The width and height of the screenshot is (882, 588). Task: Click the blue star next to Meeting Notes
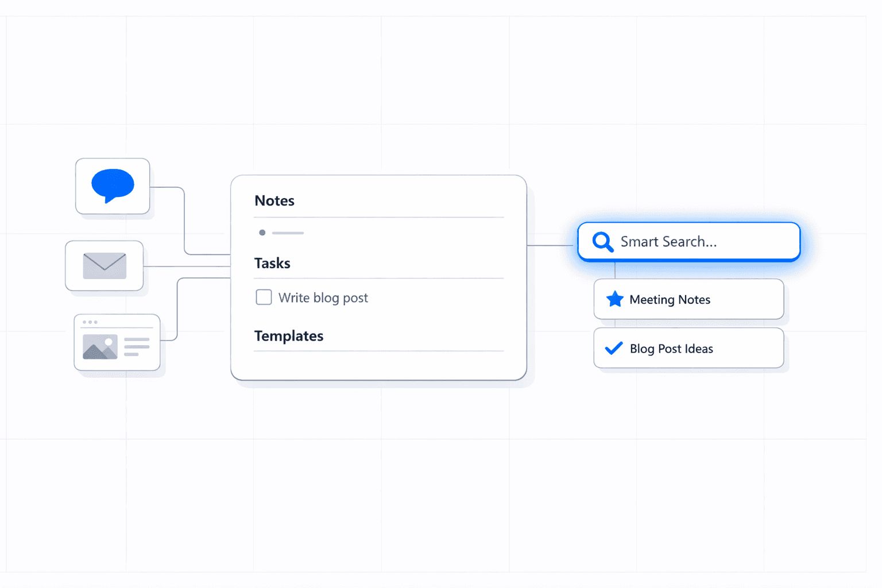(614, 299)
